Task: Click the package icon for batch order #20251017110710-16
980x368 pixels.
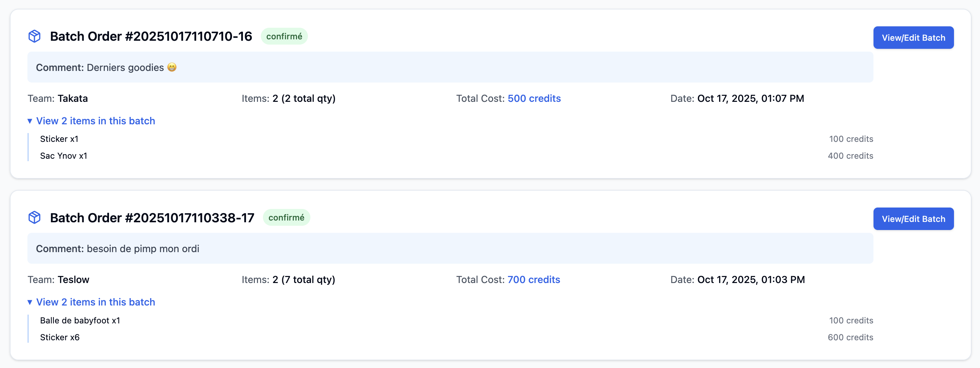Action: pyautogui.click(x=34, y=37)
